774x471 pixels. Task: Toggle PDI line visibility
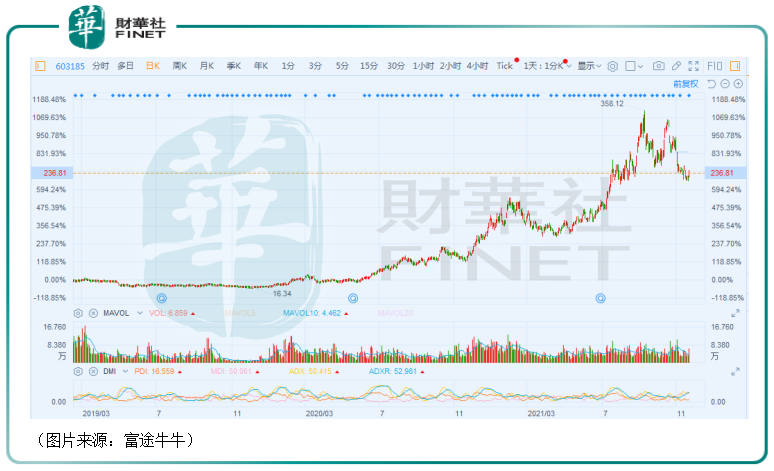click(x=155, y=371)
